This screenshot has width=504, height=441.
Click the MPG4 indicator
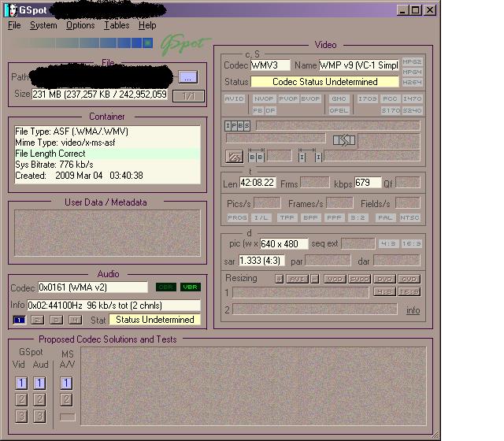pyautogui.click(x=412, y=72)
